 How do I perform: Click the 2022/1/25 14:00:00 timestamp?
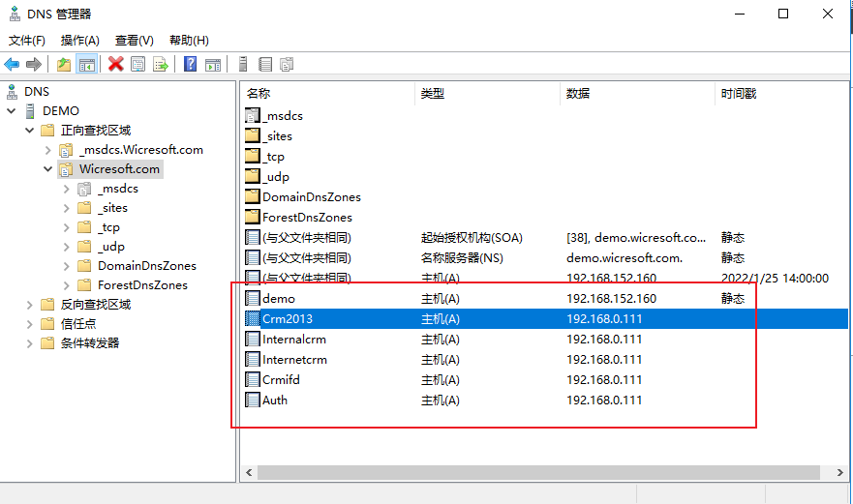pyautogui.click(x=775, y=278)
